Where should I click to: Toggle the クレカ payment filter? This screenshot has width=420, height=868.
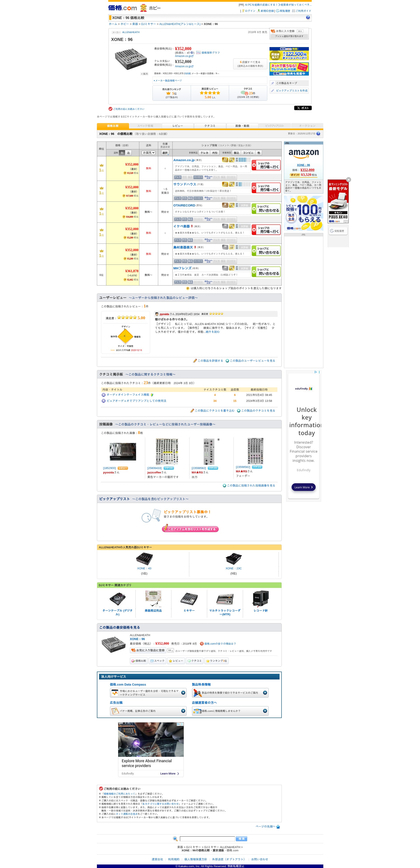(204, 153)
